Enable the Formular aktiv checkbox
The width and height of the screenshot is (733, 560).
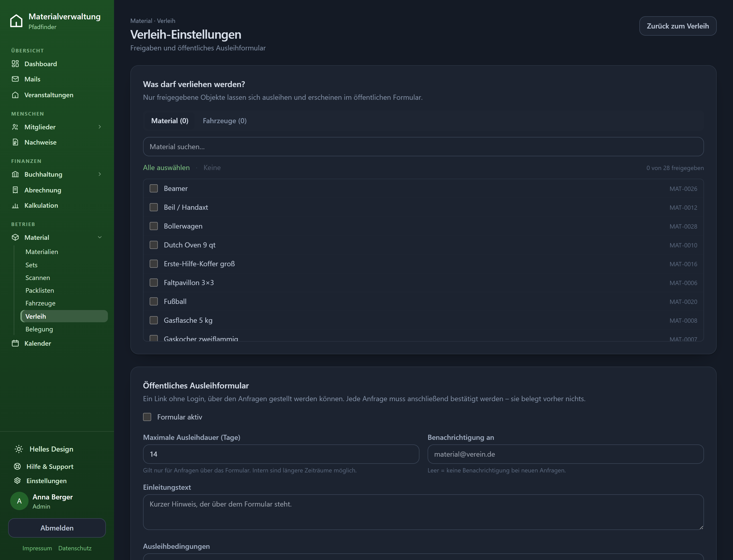click(147, 417)
